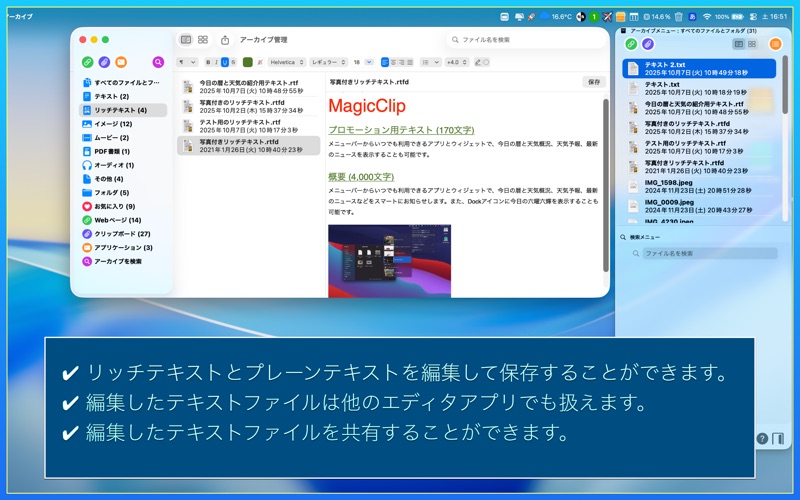Align text left

(x=385, y=62)
